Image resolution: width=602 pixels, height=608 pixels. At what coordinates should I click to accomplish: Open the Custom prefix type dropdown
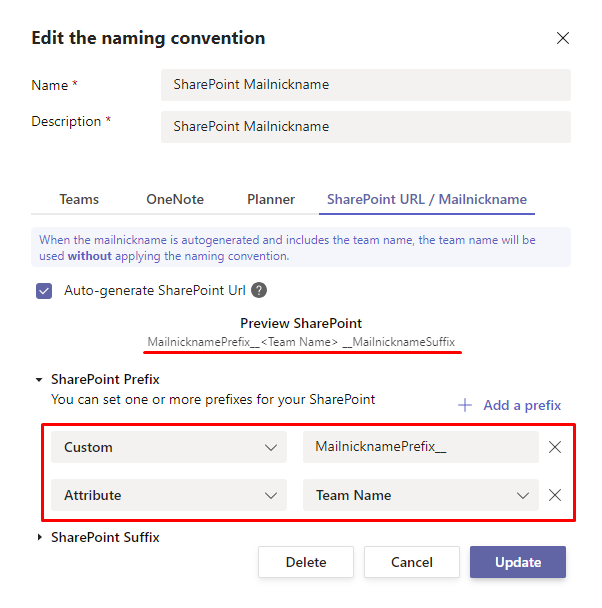point(169,447)
